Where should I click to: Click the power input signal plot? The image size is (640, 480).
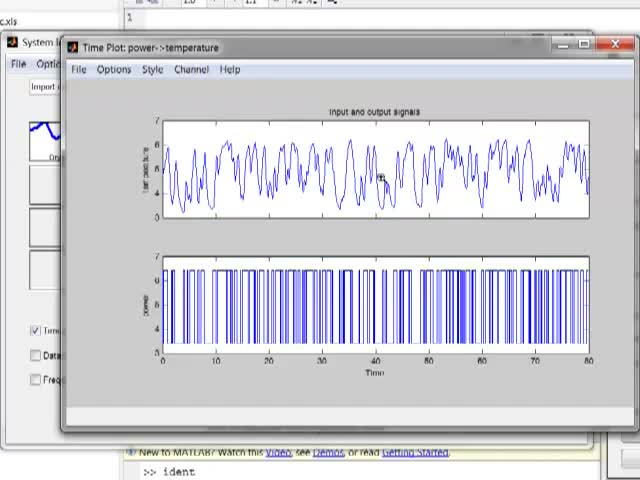(x=376, y=304)
